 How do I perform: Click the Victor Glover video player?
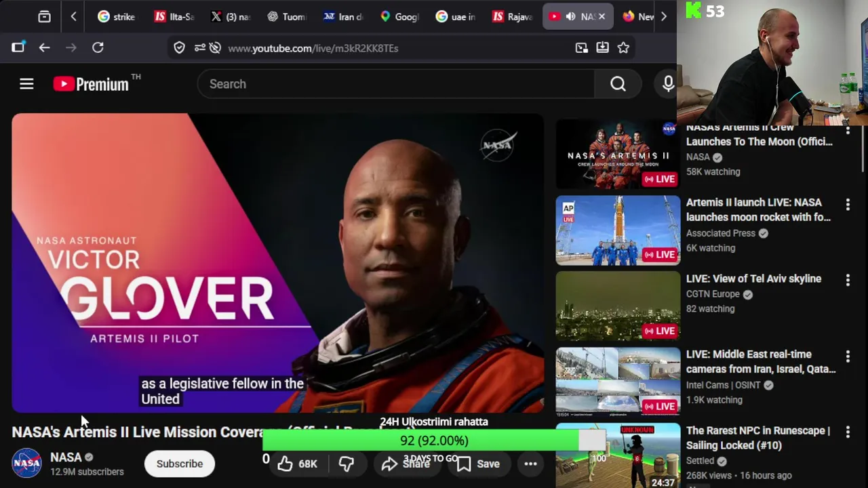(x=277, y=263)
